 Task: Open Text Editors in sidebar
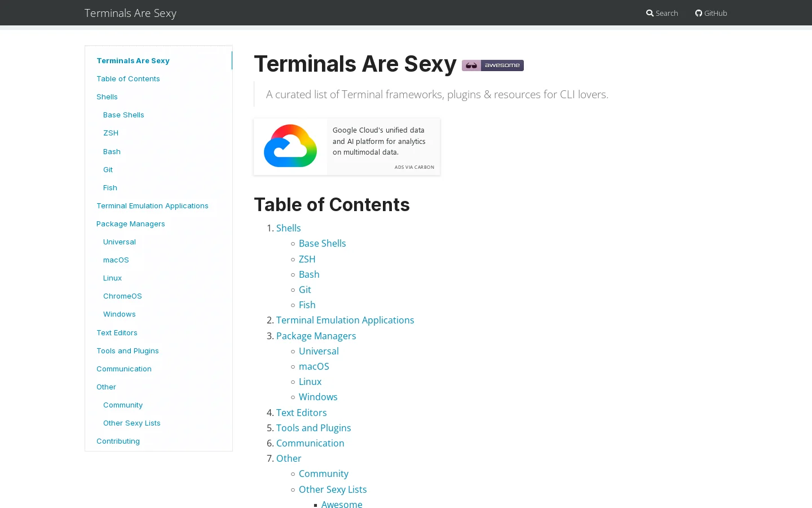(117, 332)
